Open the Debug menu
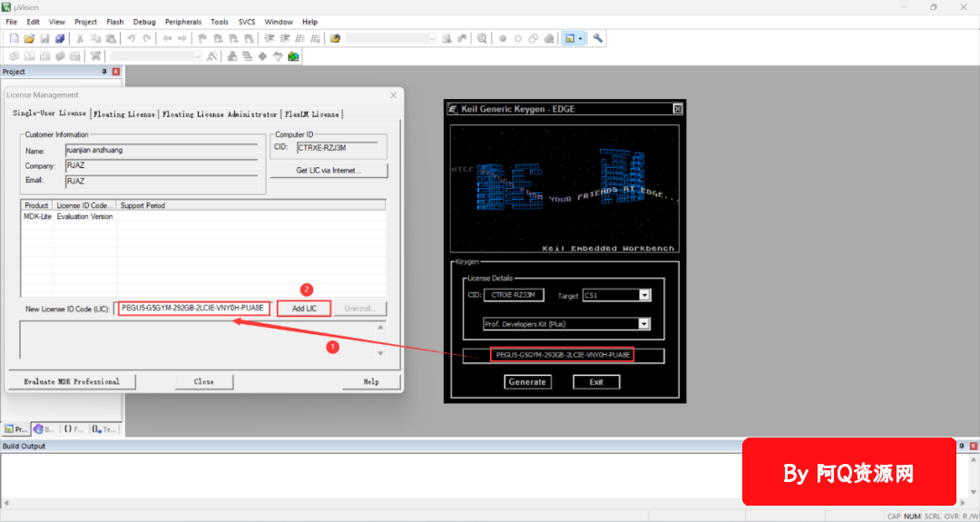 point(144,22)
